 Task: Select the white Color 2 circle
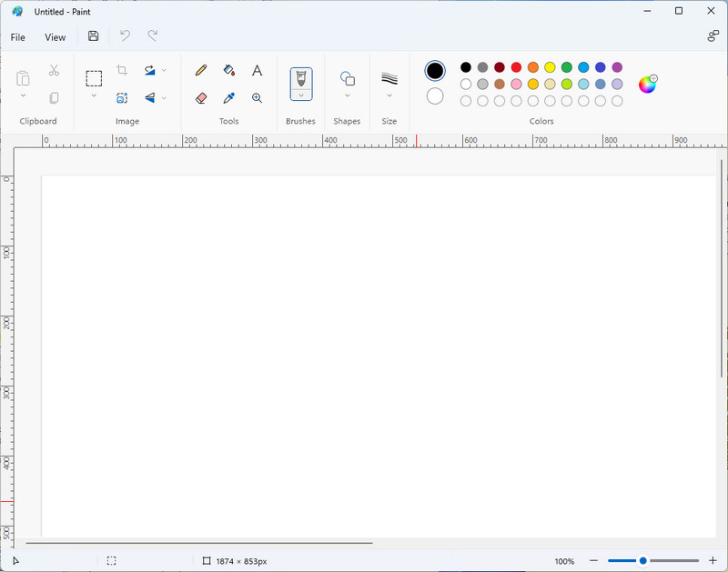[x=435, y=96]
